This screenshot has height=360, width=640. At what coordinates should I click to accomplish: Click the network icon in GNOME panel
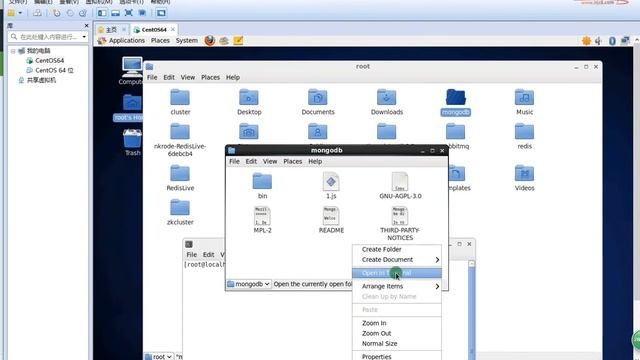[x=625, y=40]
